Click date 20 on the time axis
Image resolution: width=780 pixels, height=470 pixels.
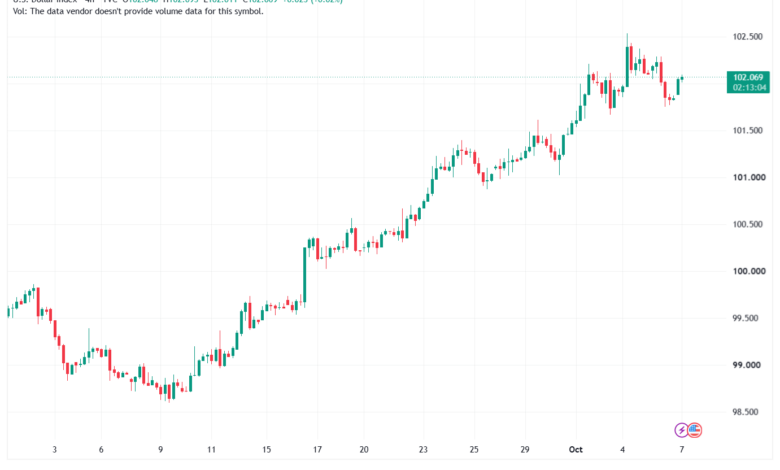364,450
